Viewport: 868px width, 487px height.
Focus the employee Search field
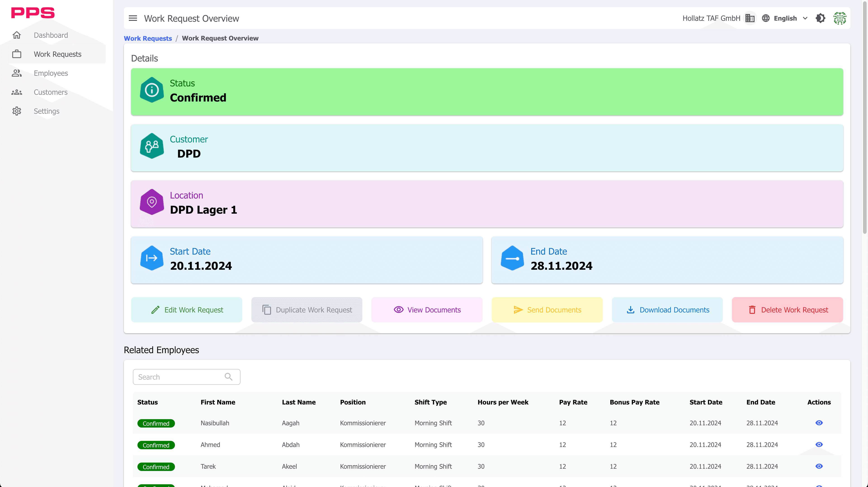click(186, 377)
